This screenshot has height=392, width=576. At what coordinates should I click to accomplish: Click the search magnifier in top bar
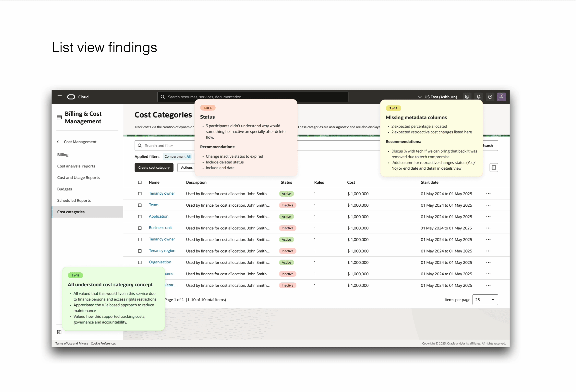tap(162, 97)
